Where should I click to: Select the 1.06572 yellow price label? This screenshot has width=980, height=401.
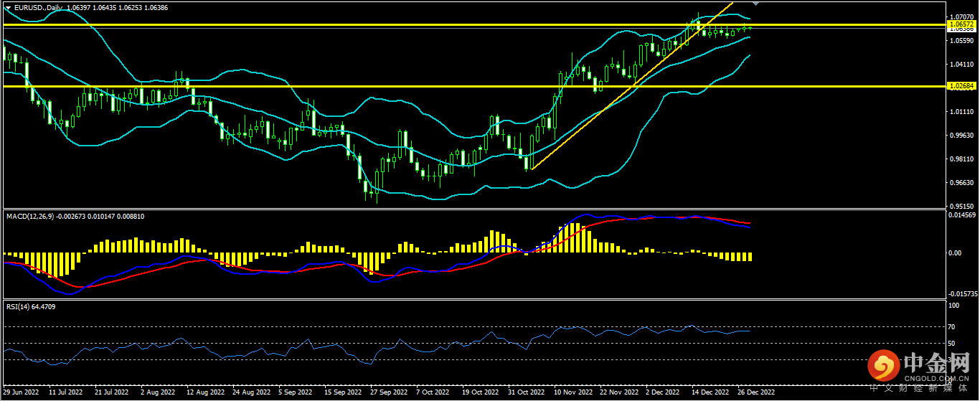961,24
